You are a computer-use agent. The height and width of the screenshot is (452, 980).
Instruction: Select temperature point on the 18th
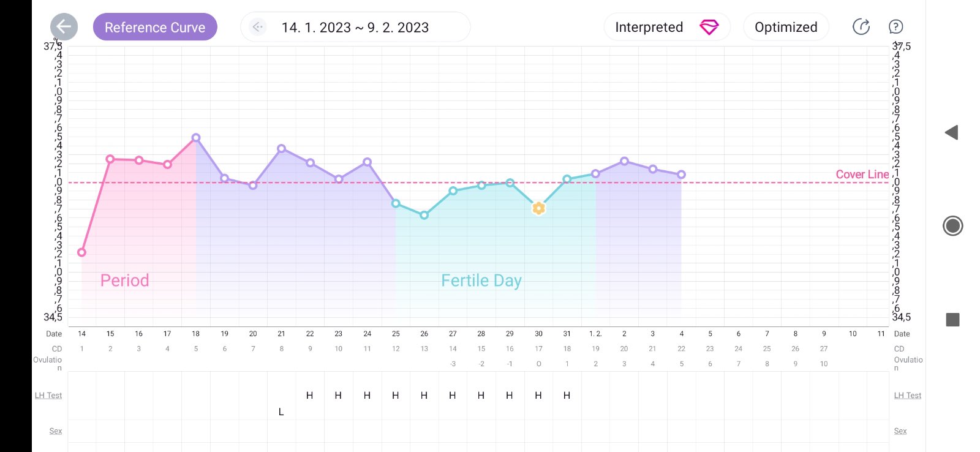(x=196, y=138)
